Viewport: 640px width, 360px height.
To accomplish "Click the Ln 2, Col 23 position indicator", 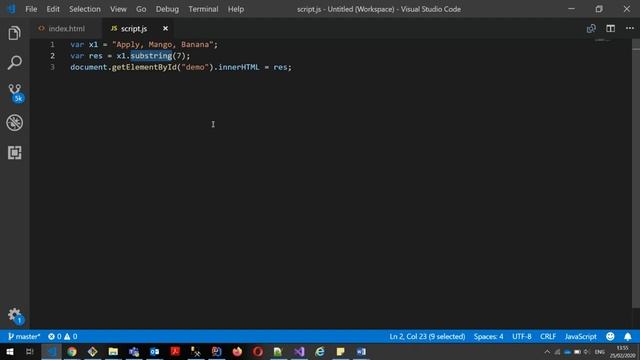I will click(x=427, y=337).
